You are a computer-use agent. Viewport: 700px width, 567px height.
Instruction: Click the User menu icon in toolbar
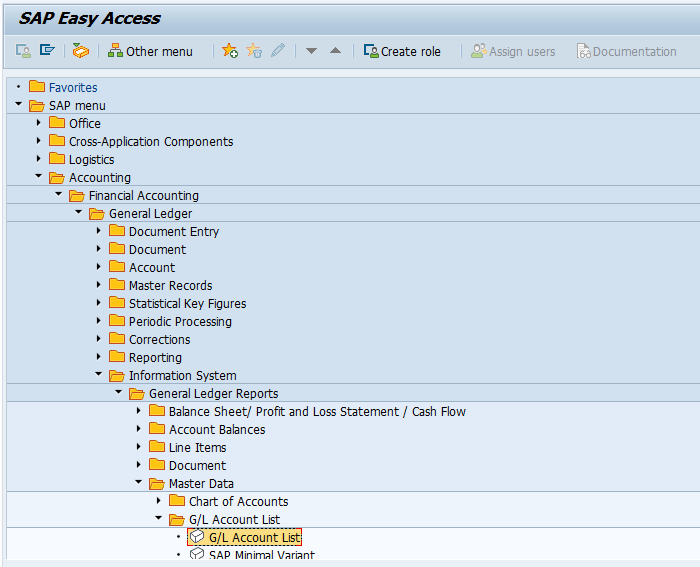click(x=23, y=51)
